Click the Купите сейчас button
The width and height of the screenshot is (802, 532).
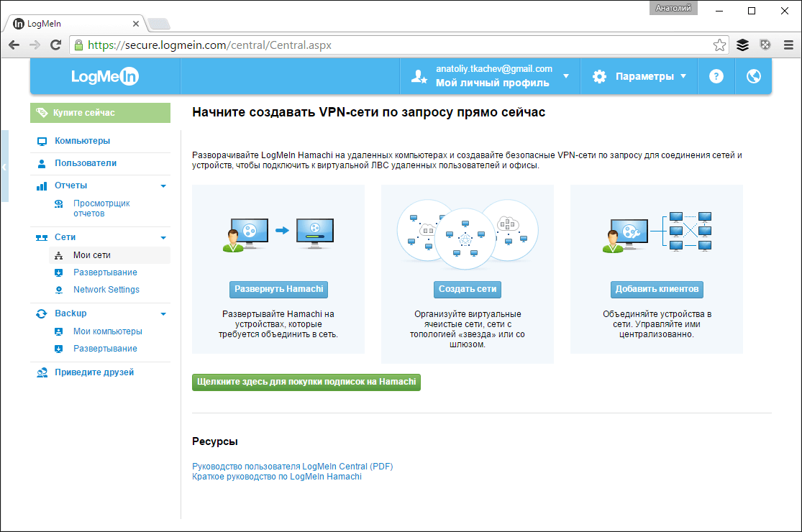pos(100,112)
